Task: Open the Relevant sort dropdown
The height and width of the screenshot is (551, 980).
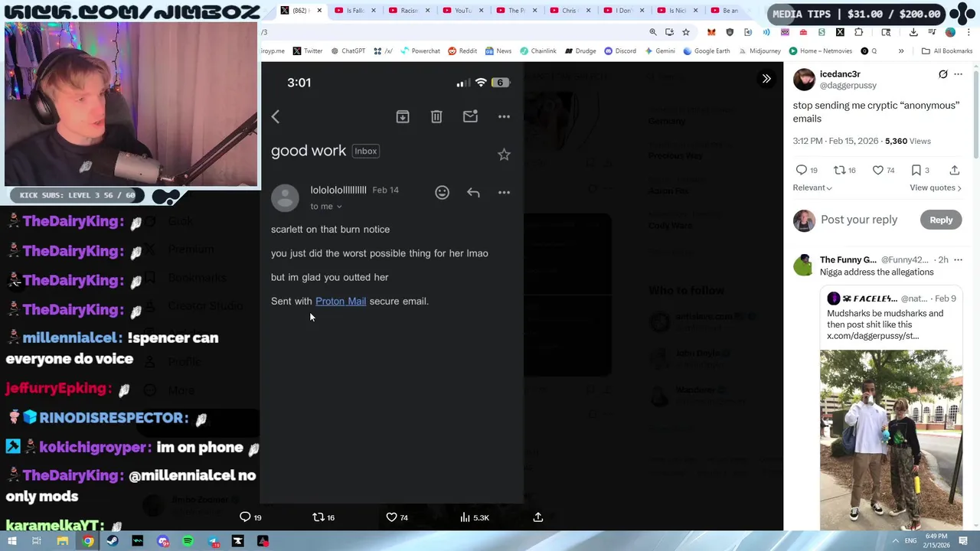Action: [x=812, y=187]
